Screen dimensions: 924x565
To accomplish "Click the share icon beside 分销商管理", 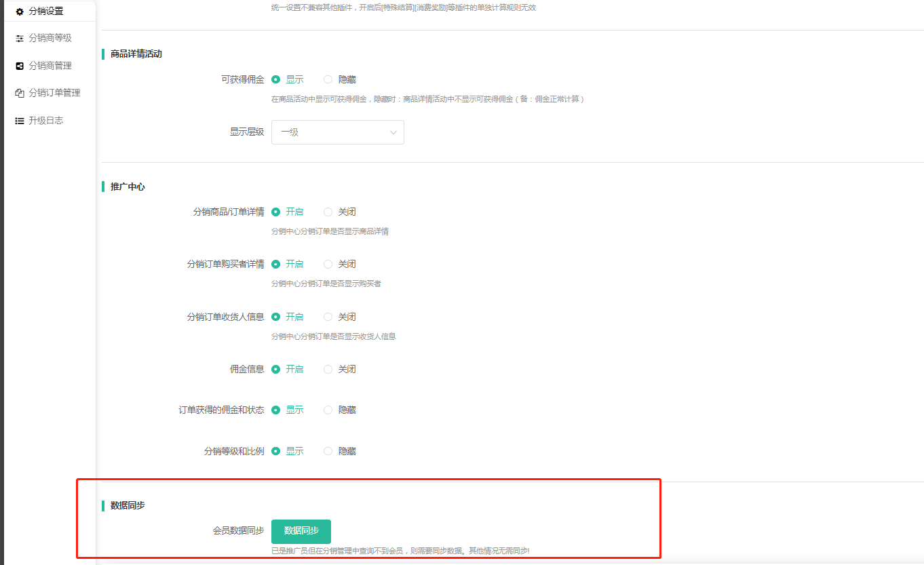I will (x=20, y=66).
